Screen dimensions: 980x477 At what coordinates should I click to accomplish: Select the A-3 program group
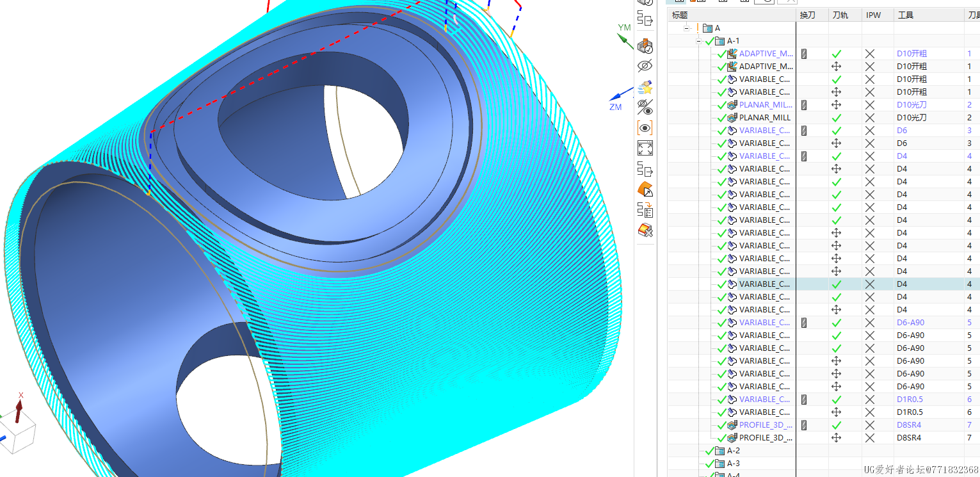point(734,464)
